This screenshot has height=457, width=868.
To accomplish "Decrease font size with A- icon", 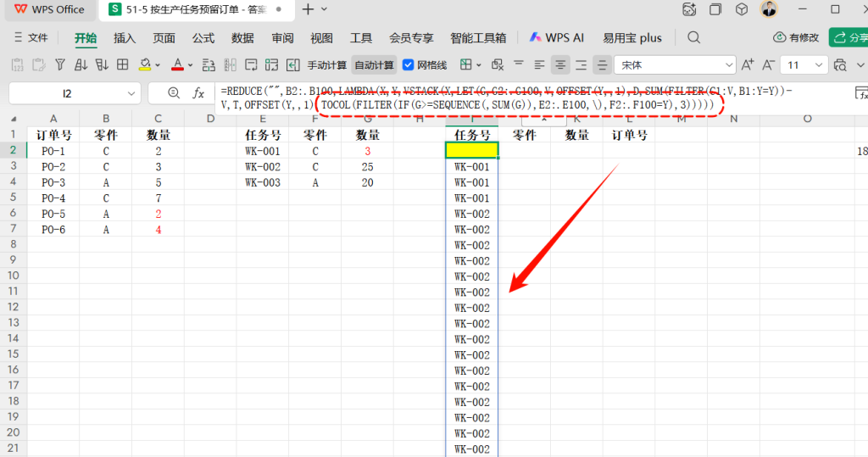I will (768, 64).
